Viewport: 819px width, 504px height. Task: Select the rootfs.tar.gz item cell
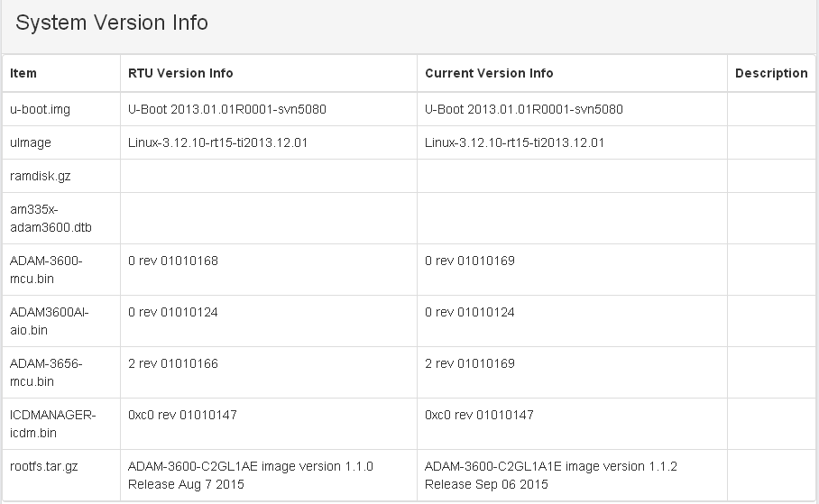click(43, 466)
